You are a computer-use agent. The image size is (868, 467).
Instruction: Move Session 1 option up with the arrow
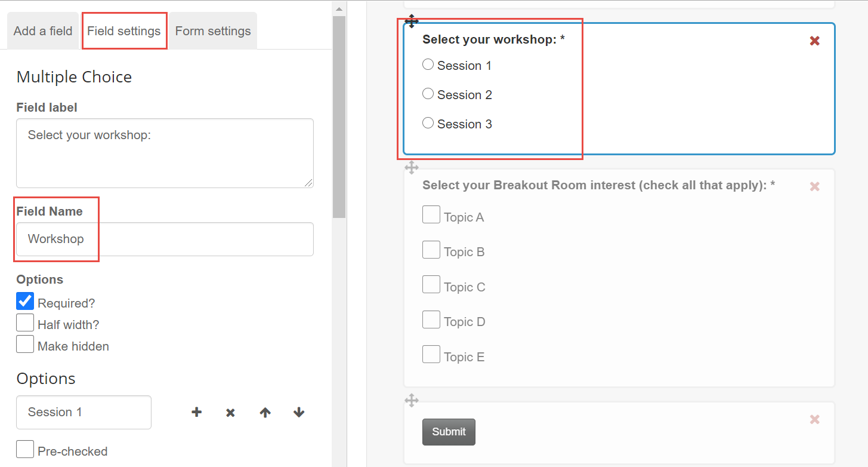[265, 412]
